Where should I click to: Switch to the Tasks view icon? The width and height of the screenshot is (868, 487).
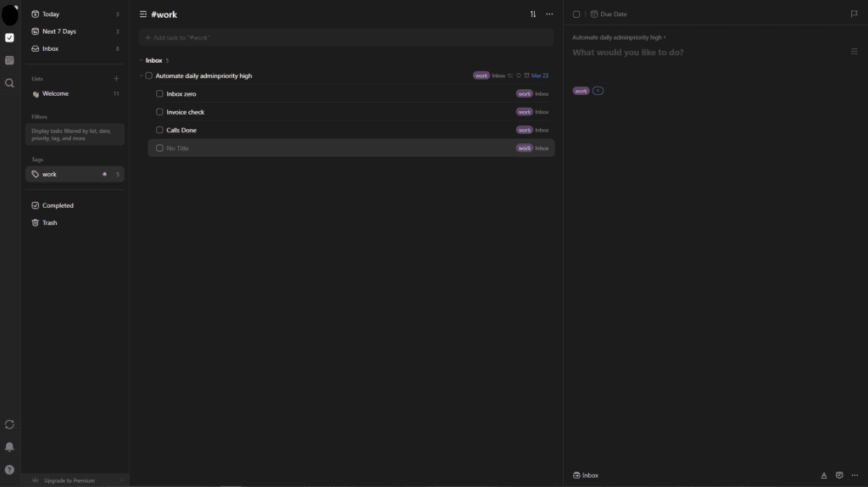[9, 37]
